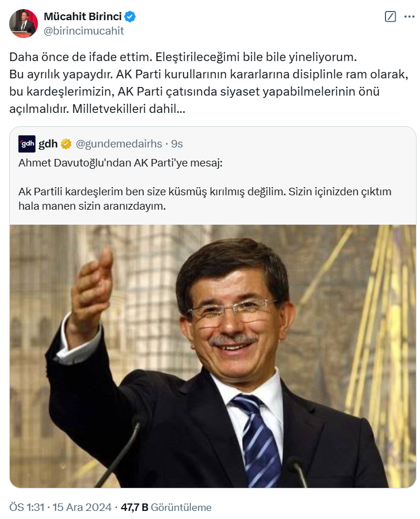This screenshot has width=420, height=519.
Task: Open Mücahit Birinci's profile picture
Action: [24, 24]
